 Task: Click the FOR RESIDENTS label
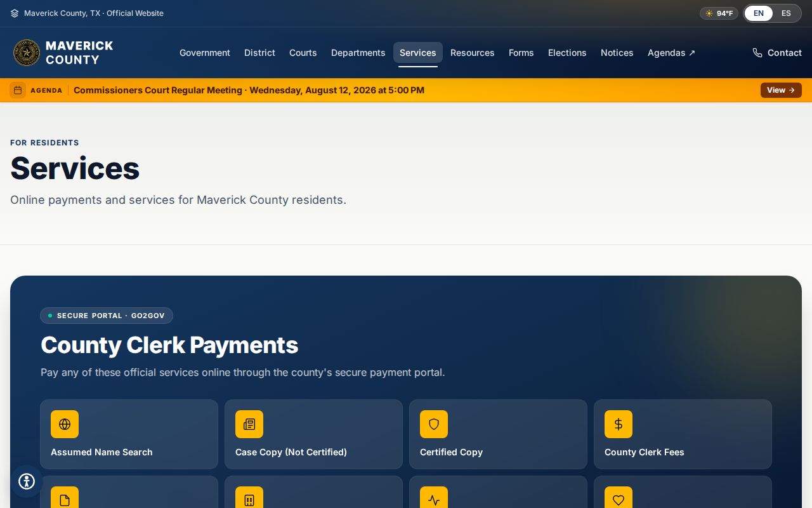pyautogui.click(x=44, y=143)
